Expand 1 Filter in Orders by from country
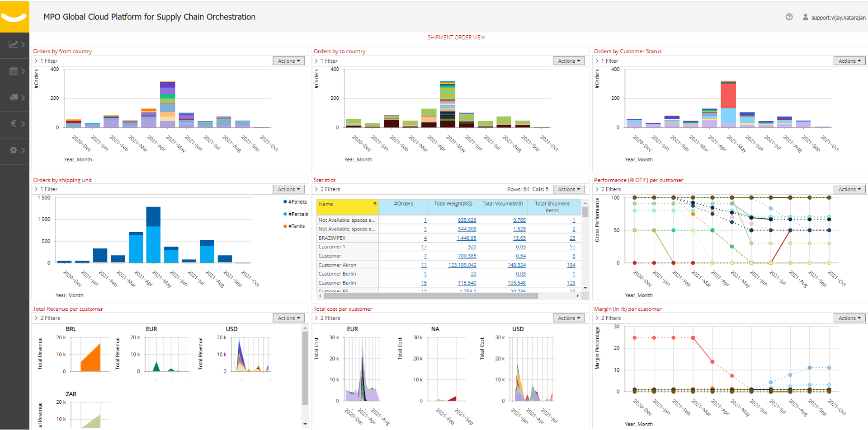The width and height of the screenshot is (868, 430). 46,61
